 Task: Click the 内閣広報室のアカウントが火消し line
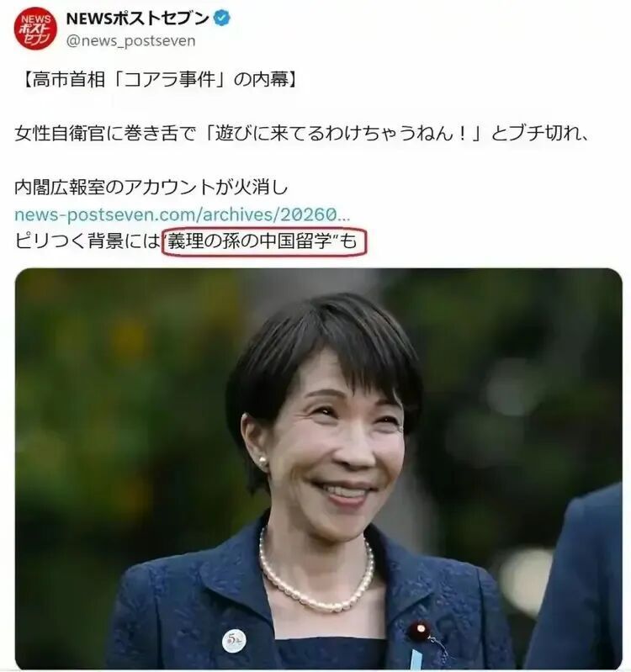(x=151, y=188)
